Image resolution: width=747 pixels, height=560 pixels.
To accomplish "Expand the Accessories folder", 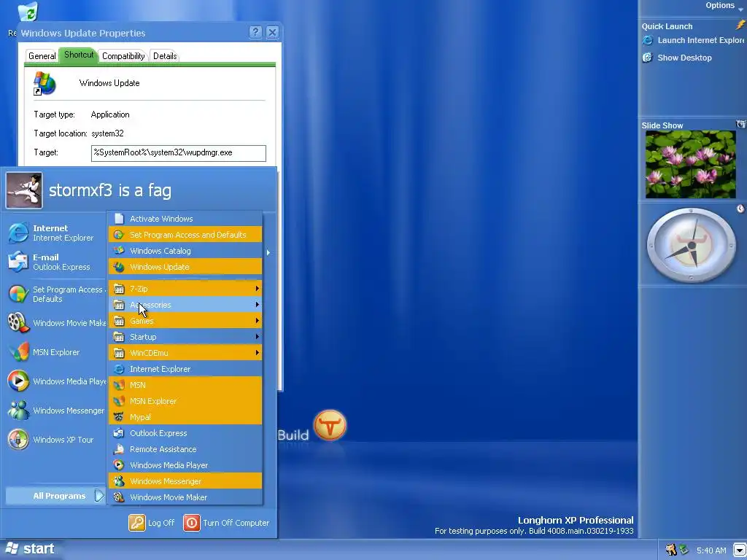I will [185, 305].
